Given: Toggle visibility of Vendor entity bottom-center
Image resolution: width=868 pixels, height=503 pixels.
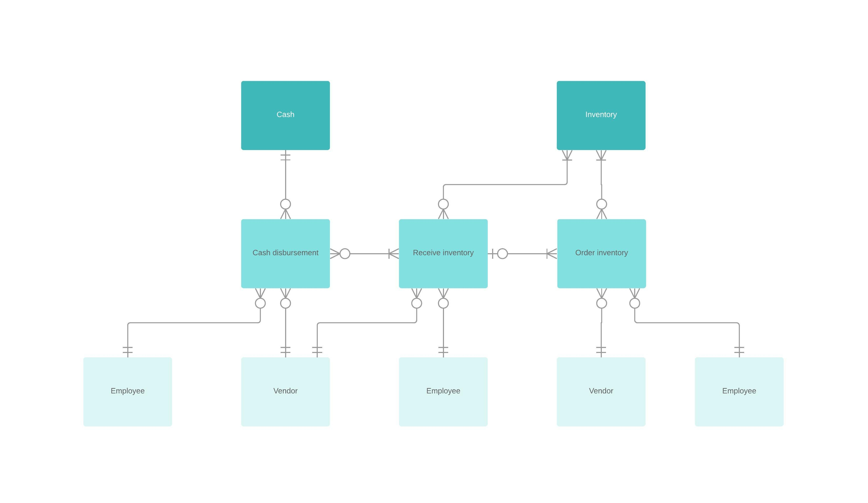Looking at the screenshot, I should coord(285,390).
